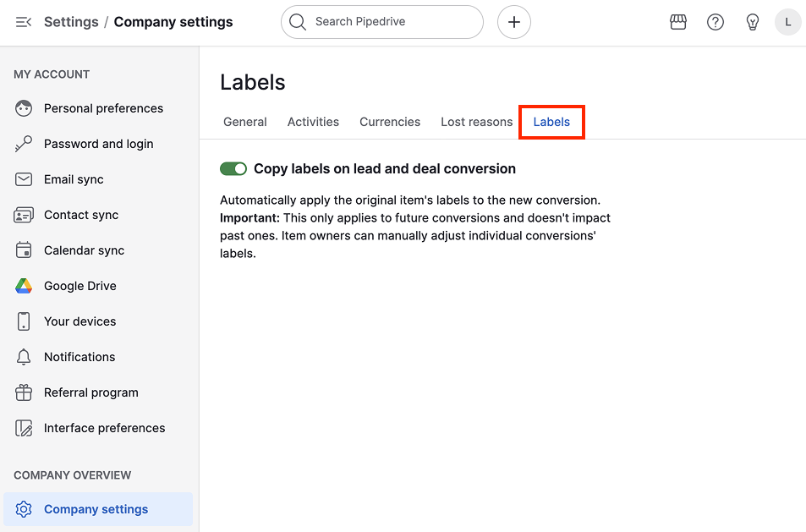Switch to the General tab
This screenshot has width=806, height=532.
[244, 122]
